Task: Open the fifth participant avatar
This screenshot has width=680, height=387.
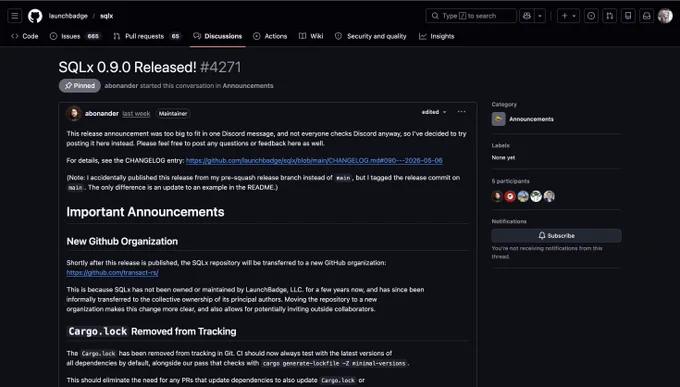Action: [x=549, y=197]
